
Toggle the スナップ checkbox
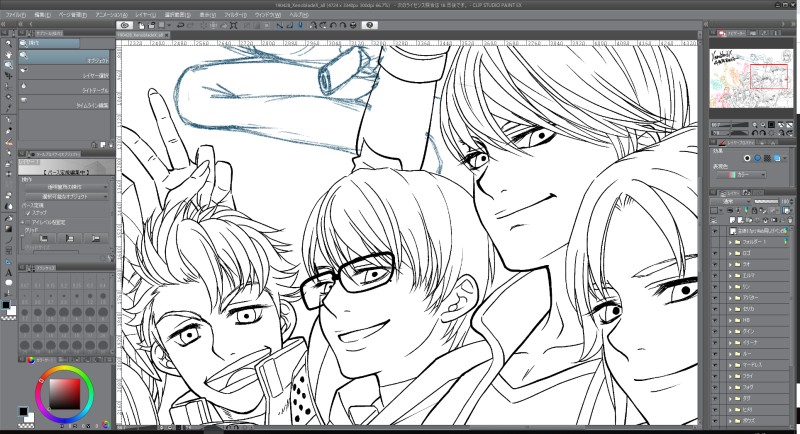coord(28,213)
